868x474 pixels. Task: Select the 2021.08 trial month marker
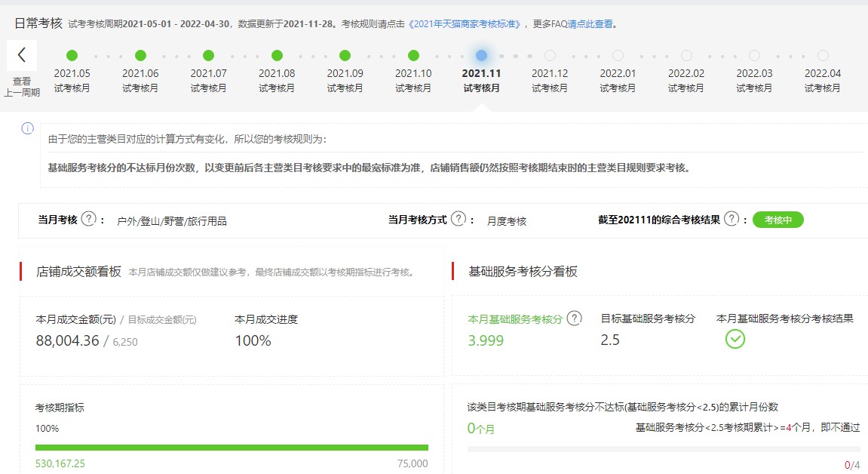pos(277,55)
